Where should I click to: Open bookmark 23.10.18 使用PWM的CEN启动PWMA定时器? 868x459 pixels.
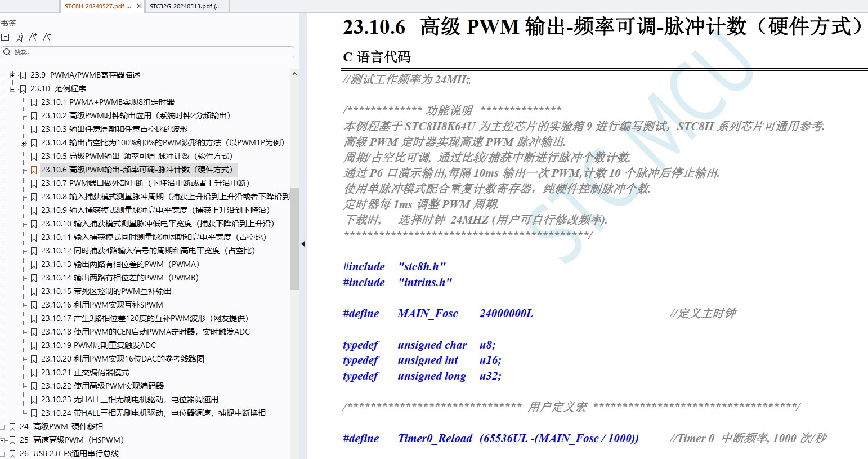(145, 332)
